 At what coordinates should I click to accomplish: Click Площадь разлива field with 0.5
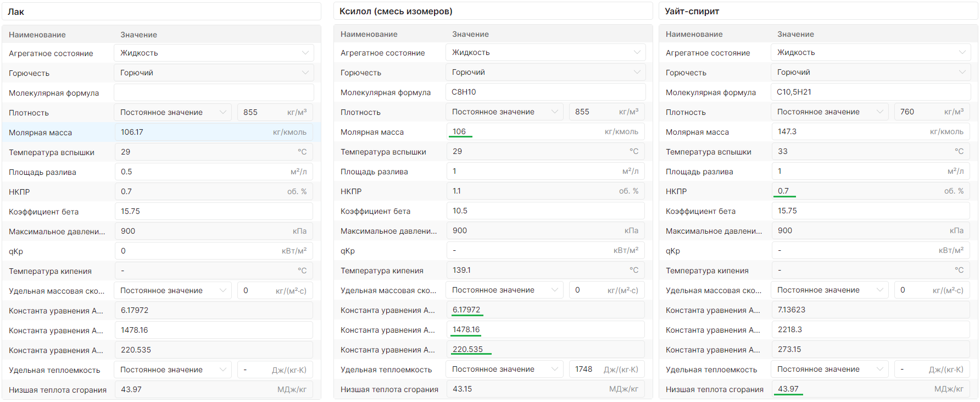(x=214, y=172)
